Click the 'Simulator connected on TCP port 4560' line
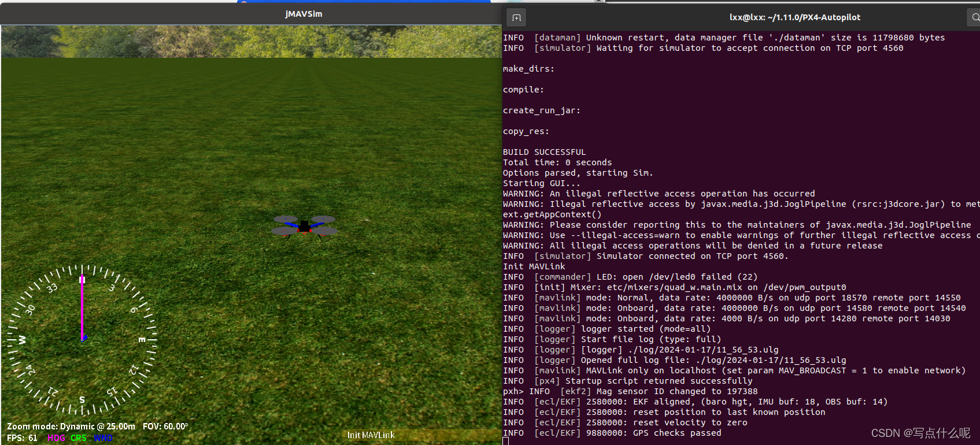The image size is (980, 445). 646,256
